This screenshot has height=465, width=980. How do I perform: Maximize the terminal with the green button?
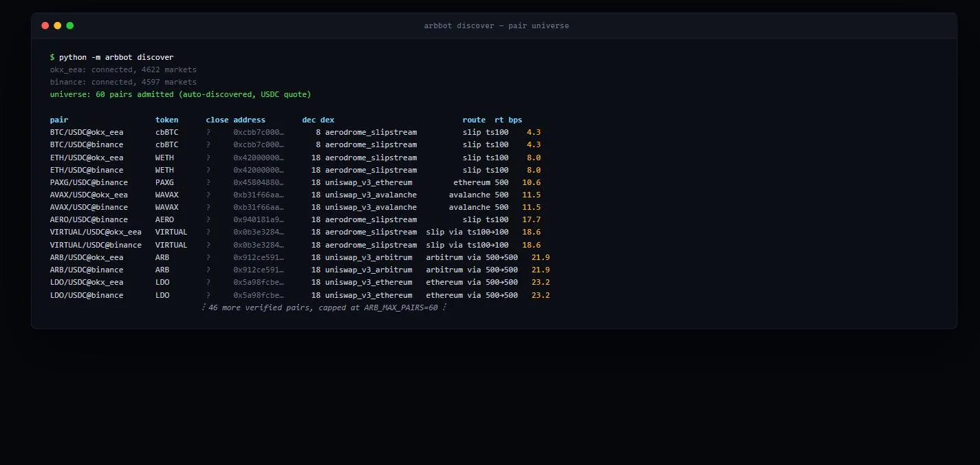point(70,25)
